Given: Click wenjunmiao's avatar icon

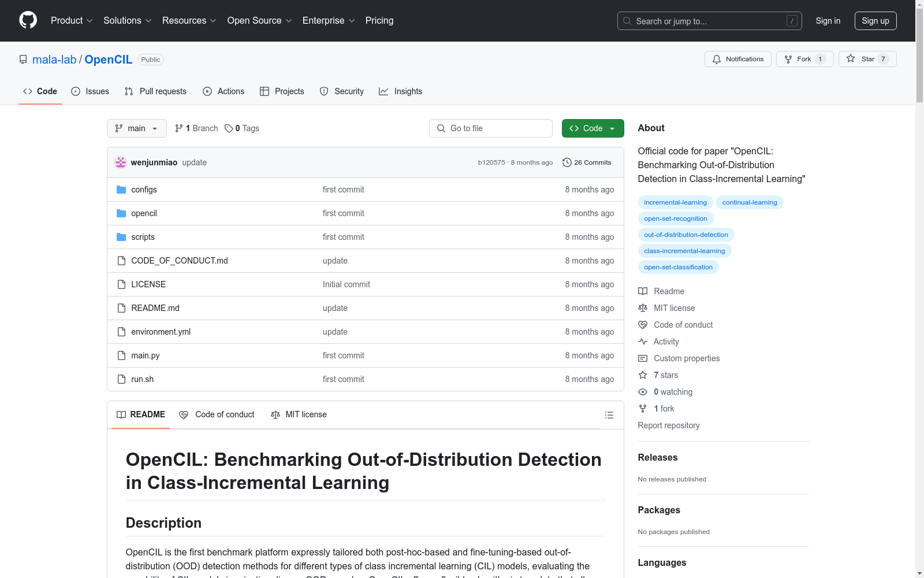Looking at the screenshot, I should click(121, 162).
